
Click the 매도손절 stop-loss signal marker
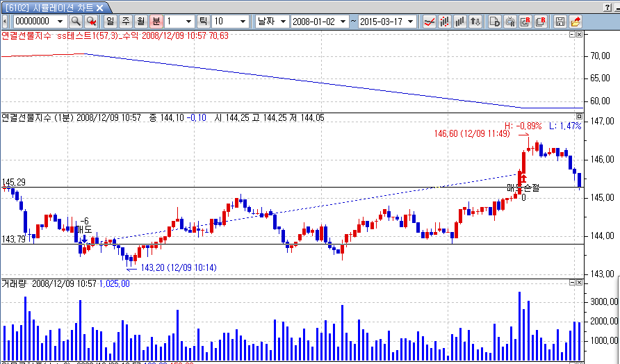click(x=523, y=188)
